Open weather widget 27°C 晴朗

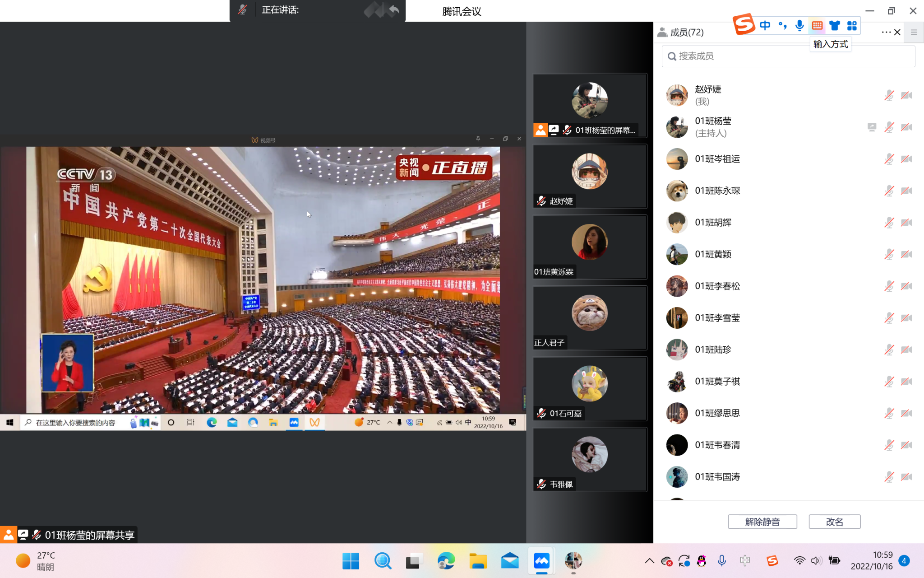click(36, 561)
